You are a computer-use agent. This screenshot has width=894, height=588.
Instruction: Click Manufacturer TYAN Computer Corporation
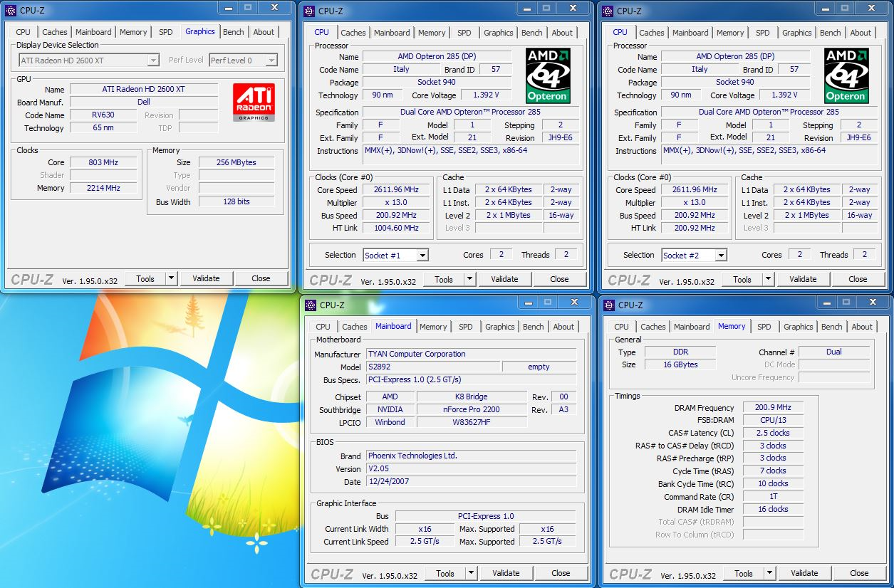click(472, 354)
